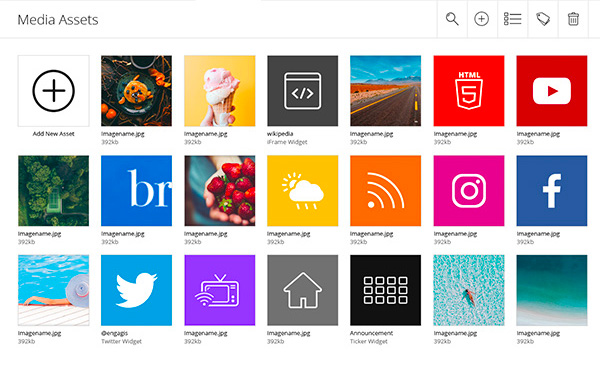Click the trash delete icon
The height and width of the screenshot is (370, 600).
point(573,19)
